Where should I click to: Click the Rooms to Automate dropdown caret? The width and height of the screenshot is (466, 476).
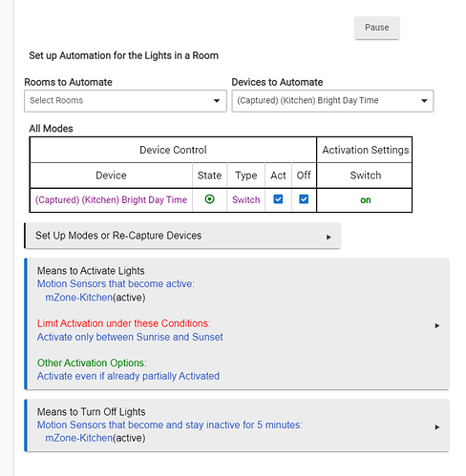217,101
